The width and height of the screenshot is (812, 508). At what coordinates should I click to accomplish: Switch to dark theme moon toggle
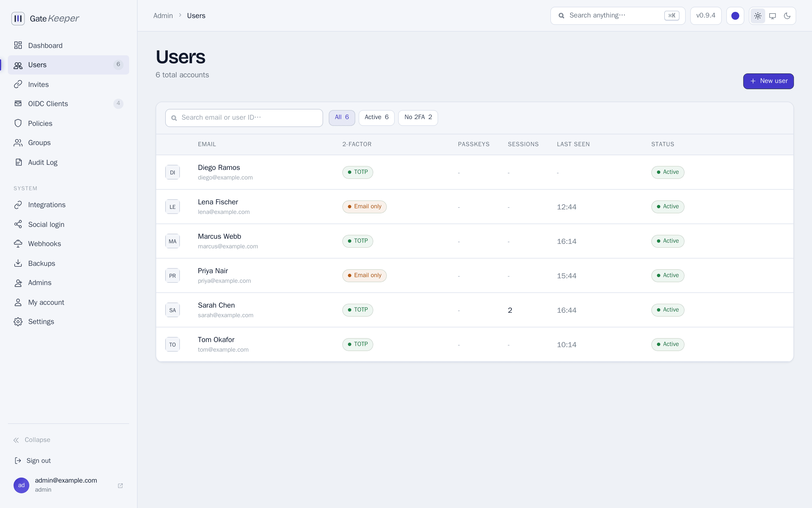click(787, 16)
